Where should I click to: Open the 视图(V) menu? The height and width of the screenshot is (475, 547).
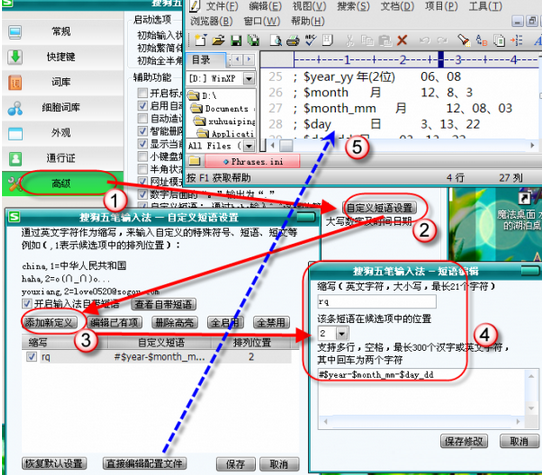309,6
